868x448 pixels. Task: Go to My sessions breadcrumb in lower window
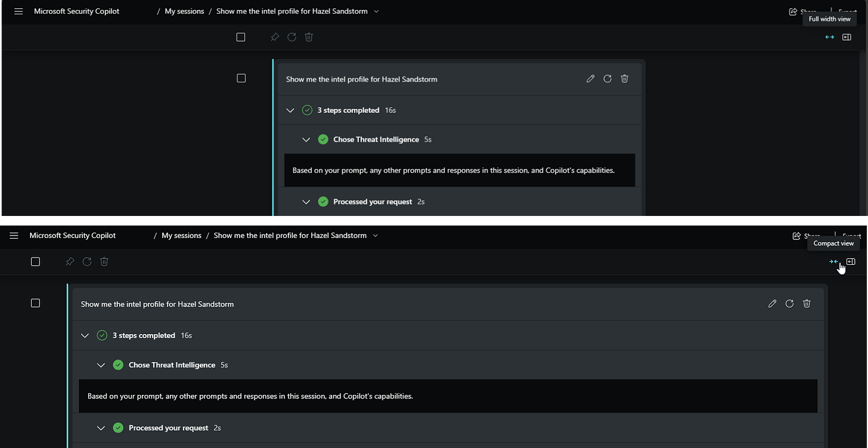tap(181, 236)
